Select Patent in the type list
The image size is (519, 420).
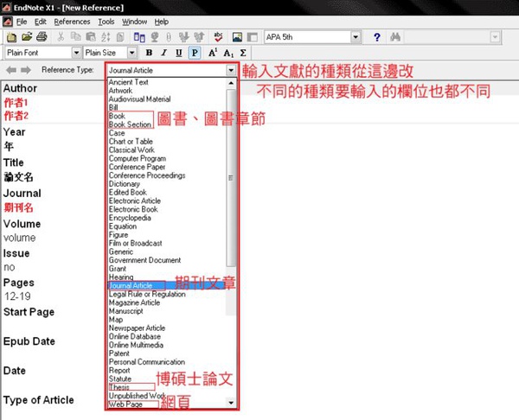(x=119, y=353)
